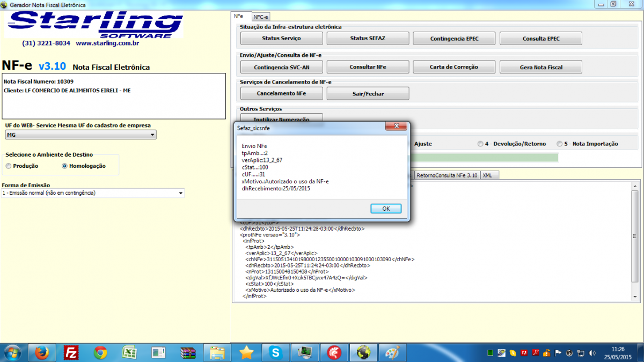Click Consultar NFe button
Viewport: 644px width, 362px height.
coord(368,67)
